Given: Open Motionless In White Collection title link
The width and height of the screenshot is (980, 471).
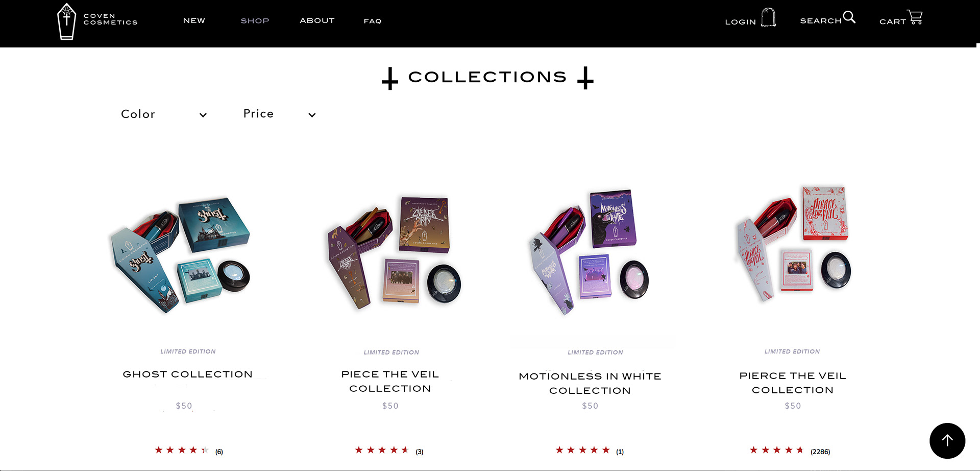Looking at the screenshot, I should [590, 383].
